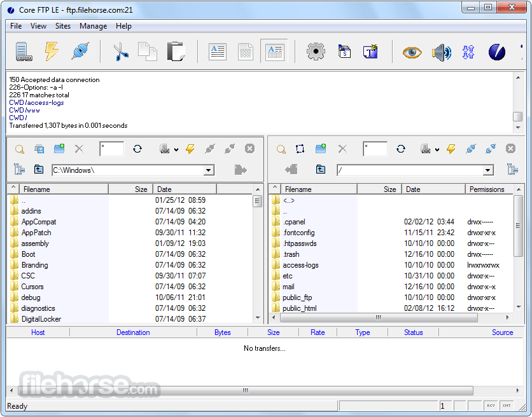Click the local pane close circle X icon
This screenshot has height=417, width=532.
pyautogui.click(x=249, y=149)
